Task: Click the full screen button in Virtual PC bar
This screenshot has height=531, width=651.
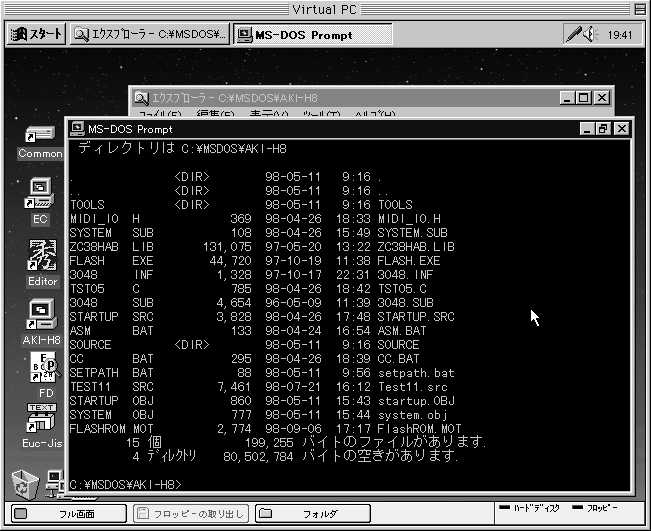Action: tap(69, 514)
